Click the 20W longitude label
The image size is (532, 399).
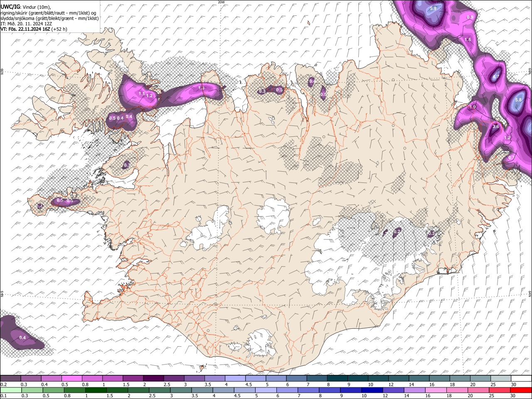pyautogui.click(x=221, y=2)
